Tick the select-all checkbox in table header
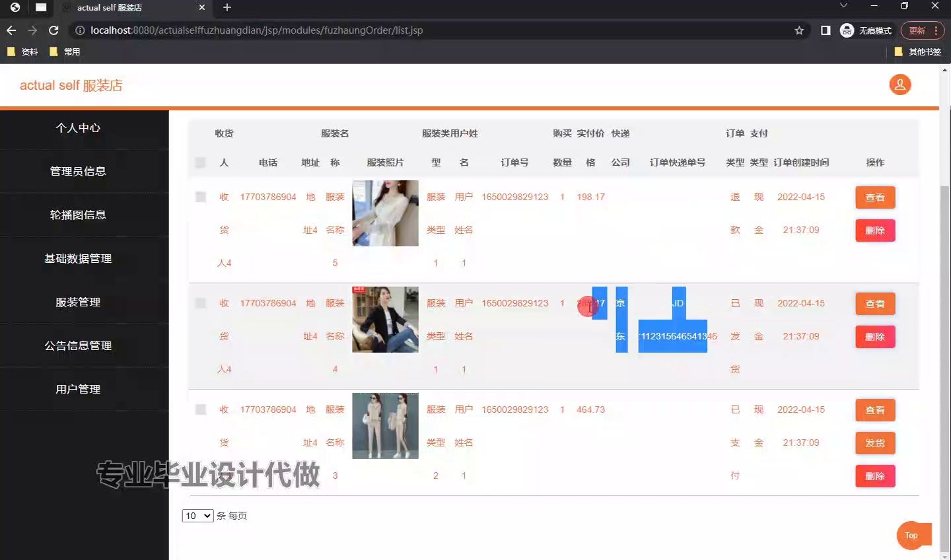 201,162
